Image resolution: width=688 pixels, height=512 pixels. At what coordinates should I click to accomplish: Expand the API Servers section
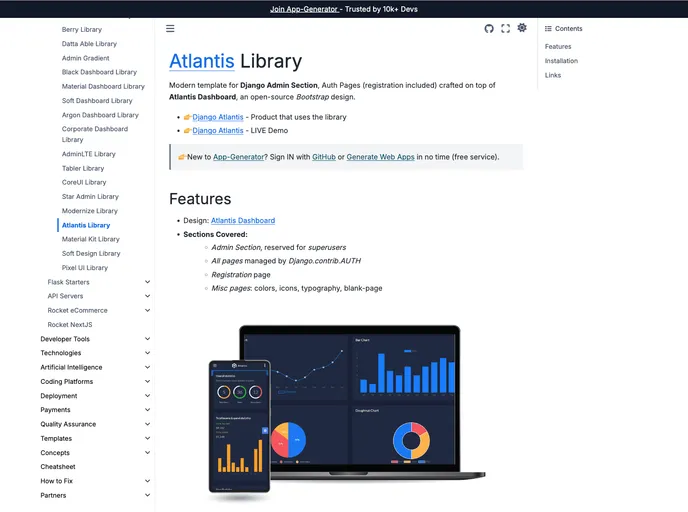tap(147, 296)
